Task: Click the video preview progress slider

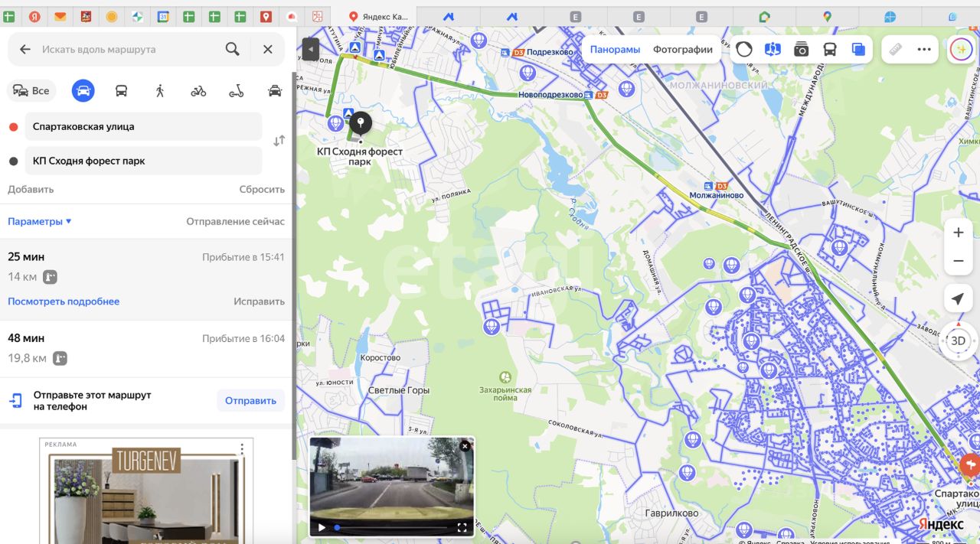Action: (x=390, y=527)
